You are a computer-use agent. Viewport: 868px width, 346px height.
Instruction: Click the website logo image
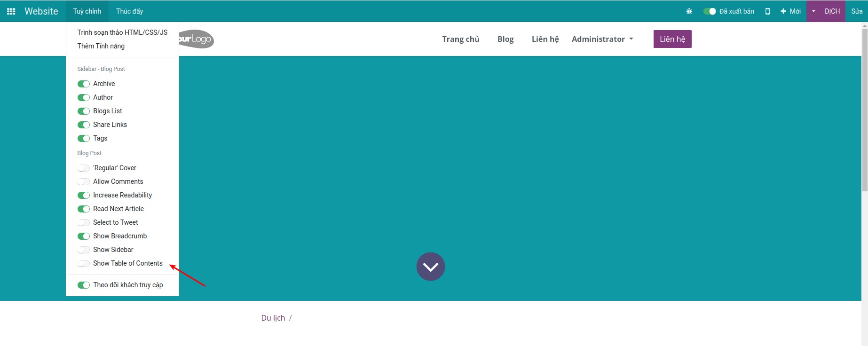(197, 39)
